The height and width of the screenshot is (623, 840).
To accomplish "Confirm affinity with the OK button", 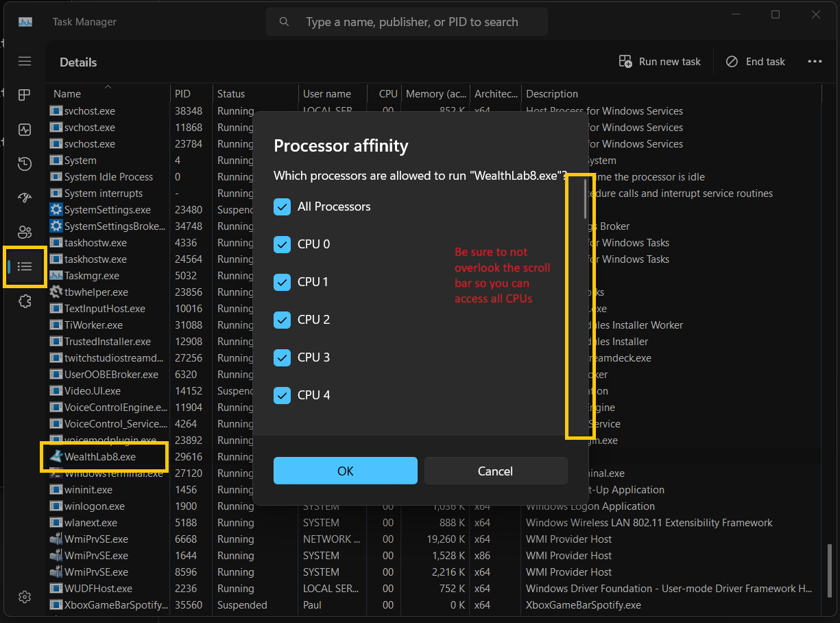I will [345, 471].
